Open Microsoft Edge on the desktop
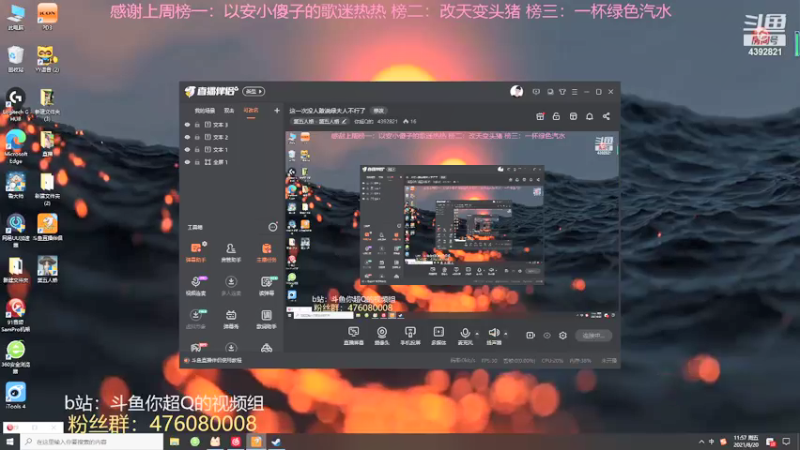 click(x=15, y=145)
